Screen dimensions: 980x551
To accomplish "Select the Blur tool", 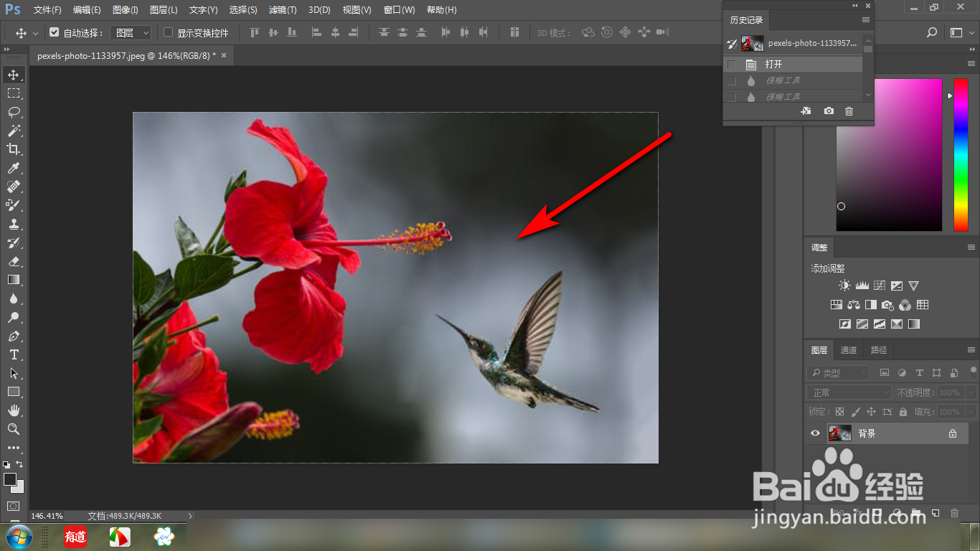I will [14, 298].
